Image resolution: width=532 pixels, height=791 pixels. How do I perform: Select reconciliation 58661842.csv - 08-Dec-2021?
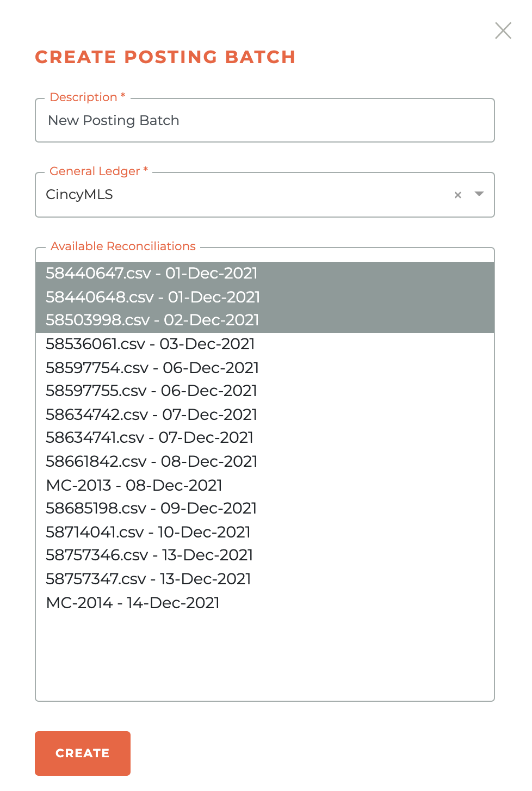pos(151,461)
